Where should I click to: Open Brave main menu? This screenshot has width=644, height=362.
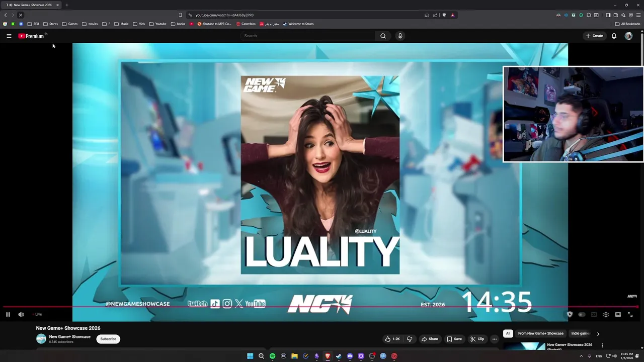click(x=638, y=15)
